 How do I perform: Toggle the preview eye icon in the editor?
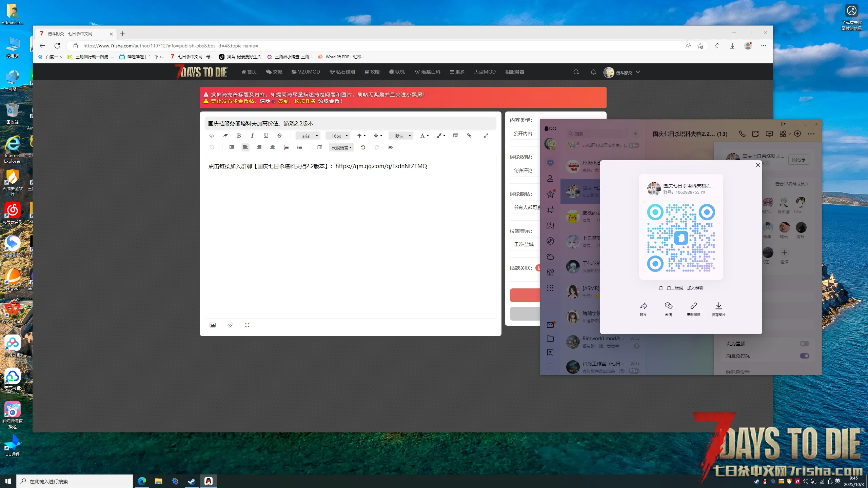[x=390, y=147]
